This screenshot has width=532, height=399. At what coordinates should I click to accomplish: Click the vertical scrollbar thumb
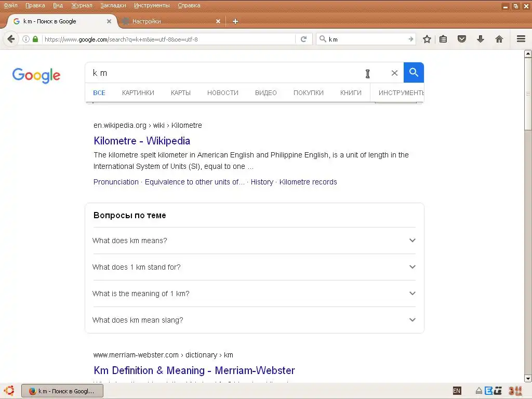click(x=528, y=94)
